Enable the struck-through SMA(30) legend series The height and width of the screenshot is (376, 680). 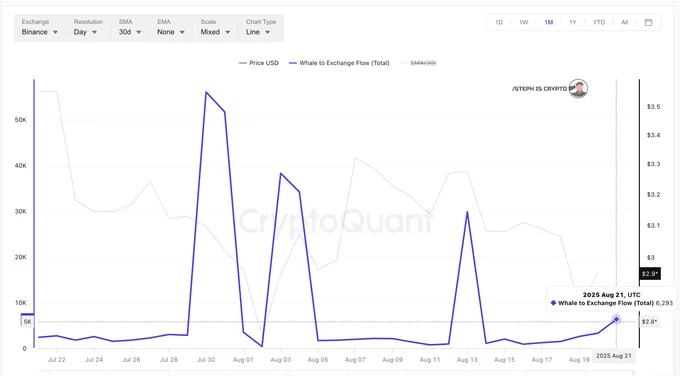(x=418, y=63)
